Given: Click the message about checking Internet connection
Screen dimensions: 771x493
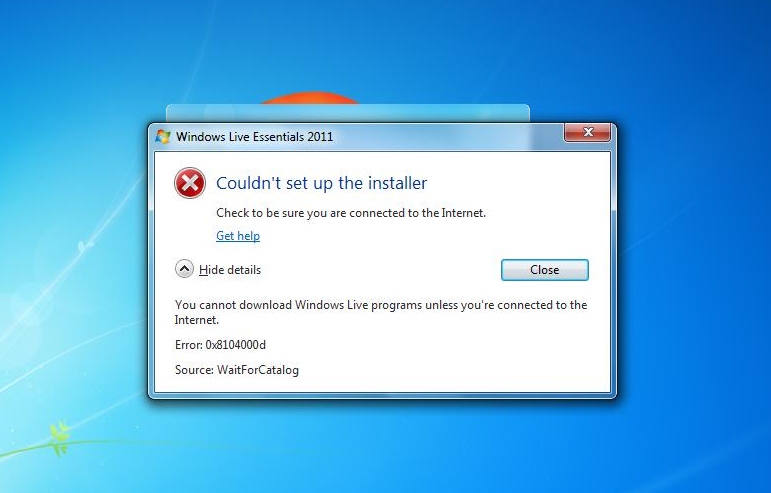Looking at the screenshot, I should coord(351,213).
